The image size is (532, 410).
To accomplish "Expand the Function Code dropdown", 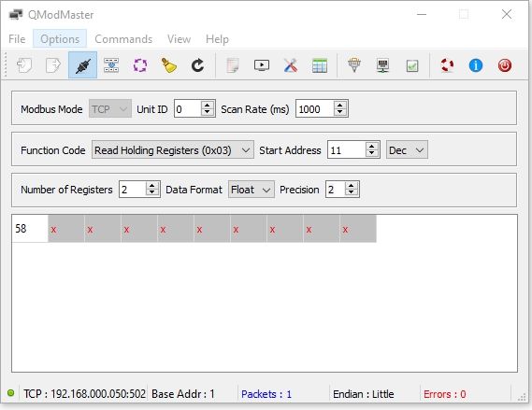I will [x=173, y=149].
